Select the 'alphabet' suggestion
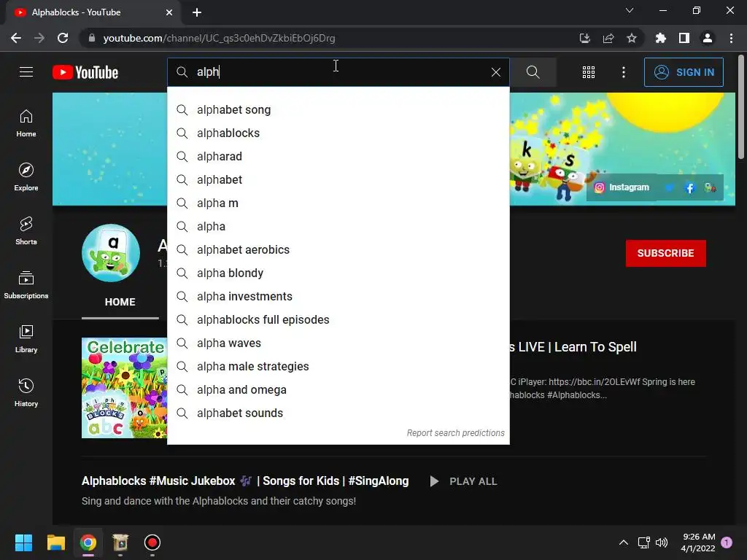Image resolution: width=747 pixels, height=560 pixels. click(x=338, y=179)
